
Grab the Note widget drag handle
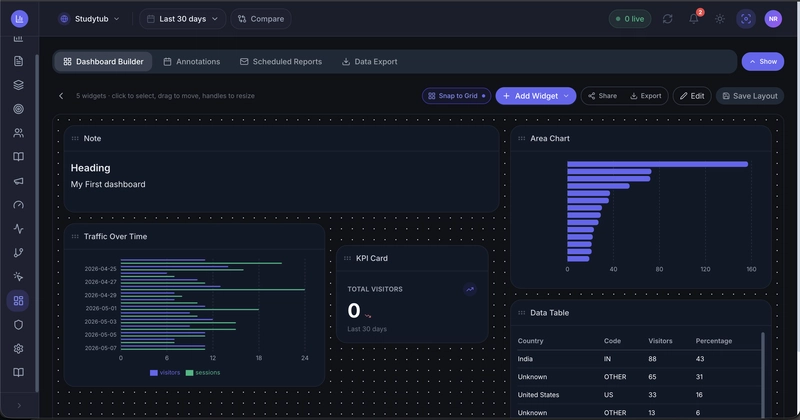[x=75, y=138]
